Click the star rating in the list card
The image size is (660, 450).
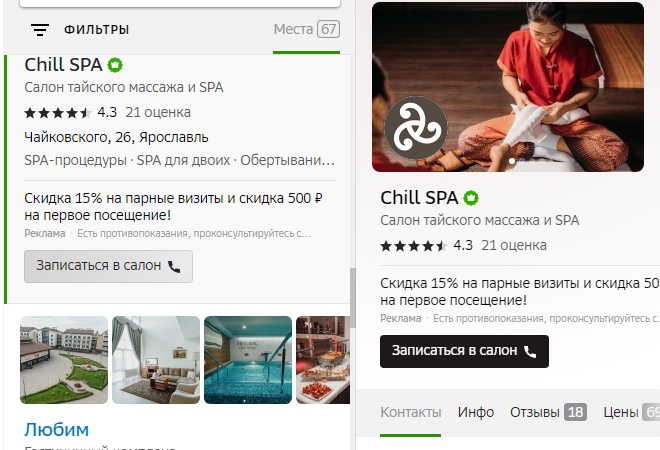click(x=58, y=113)
